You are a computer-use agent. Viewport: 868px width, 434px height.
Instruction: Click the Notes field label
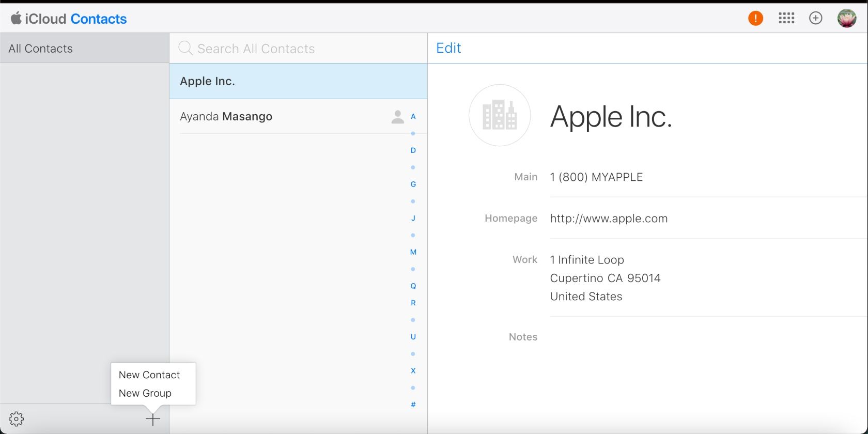point(523,337)
